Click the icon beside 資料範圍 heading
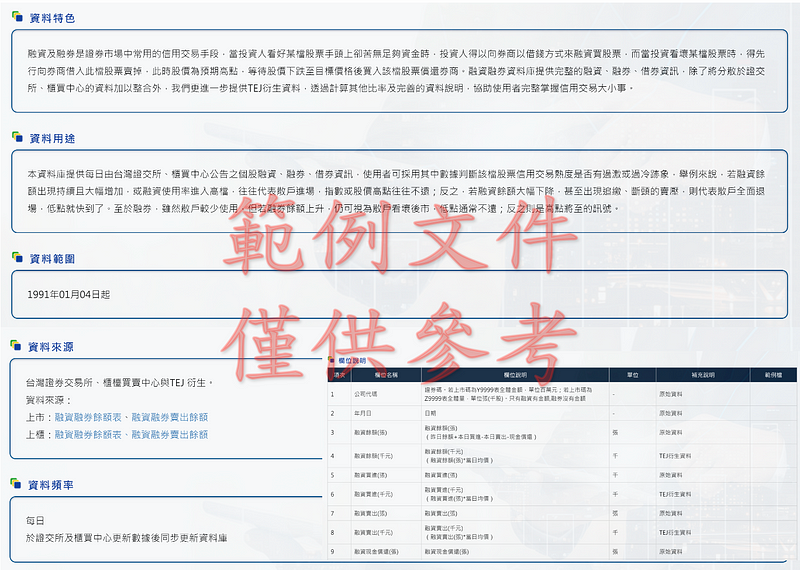The width and height of the screenshot is (800, 570). (x=17, y=257)
